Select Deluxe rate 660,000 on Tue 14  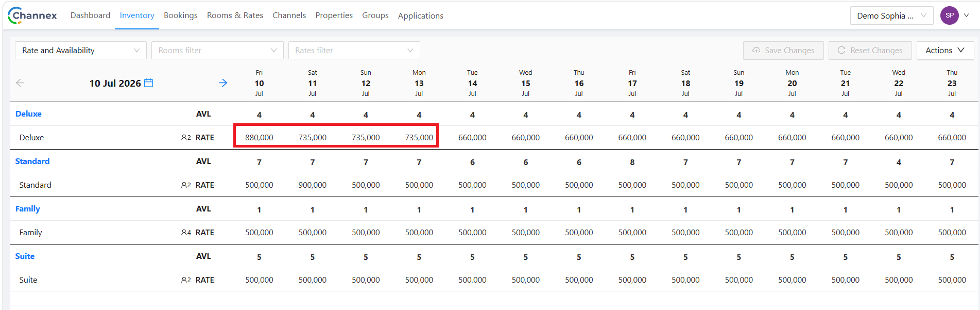click(x=472, y=138)
